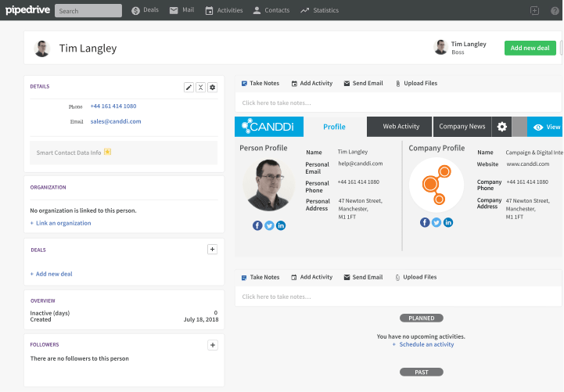
Task: Click the chart icon beside Statistics
Action: click(305, 10)
